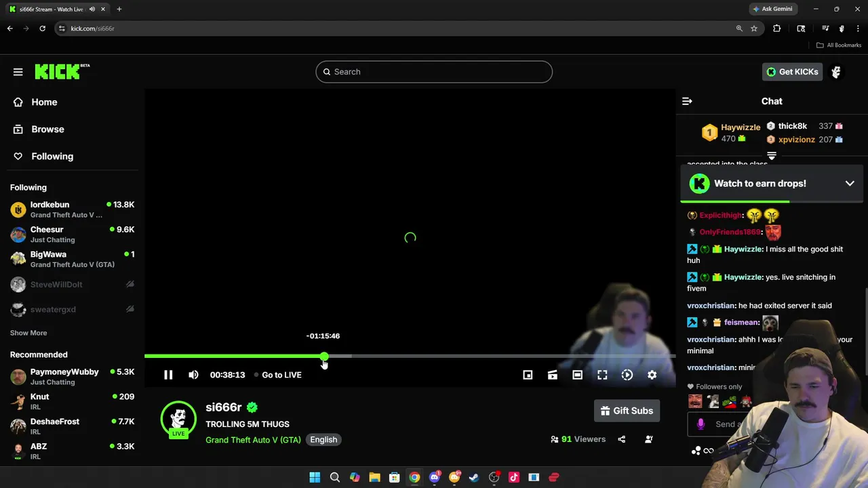Collapse the chat panel
Image resolution: width=868 pixels, height=488 pixels.
[x=687, y=101]
